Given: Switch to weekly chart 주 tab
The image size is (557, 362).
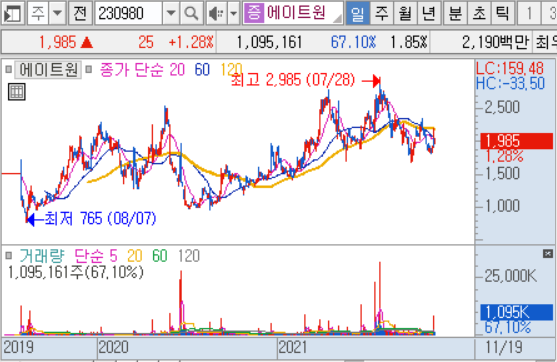Looking at the screenshot, I should coord(382,13).
